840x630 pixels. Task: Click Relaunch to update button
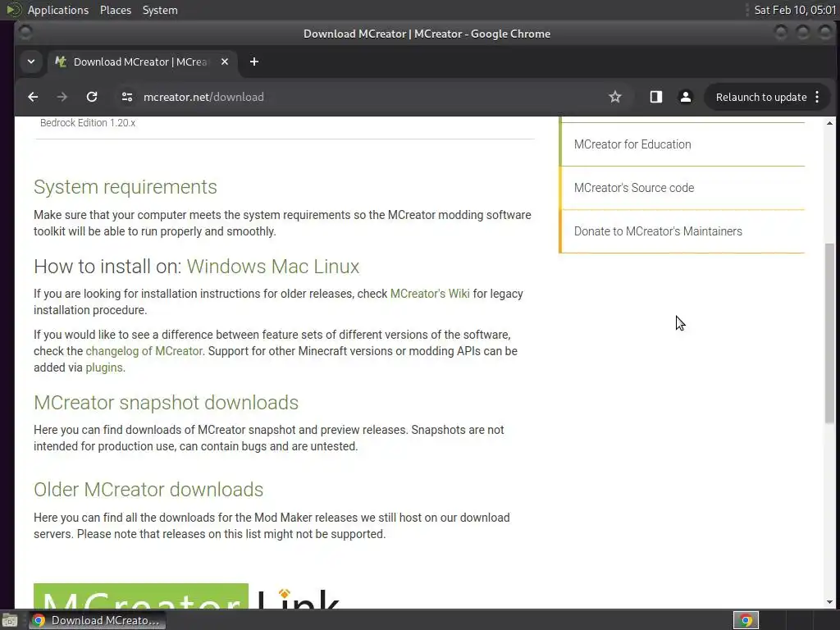760,97
